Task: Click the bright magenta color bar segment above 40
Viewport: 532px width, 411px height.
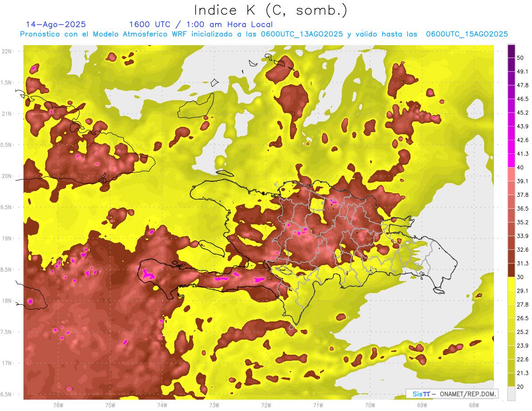Action: [511, 160]
